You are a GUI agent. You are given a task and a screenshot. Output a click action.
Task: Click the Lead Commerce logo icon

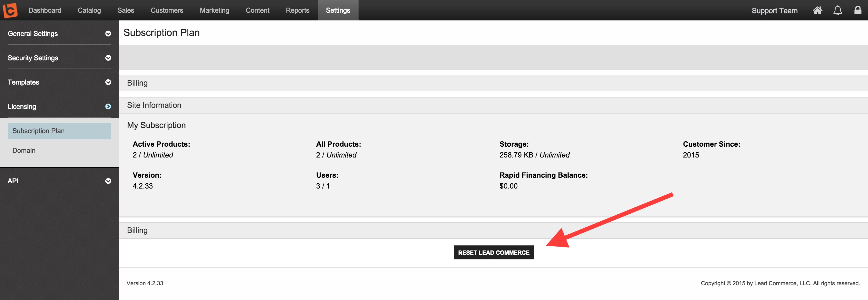pos(10,10)
